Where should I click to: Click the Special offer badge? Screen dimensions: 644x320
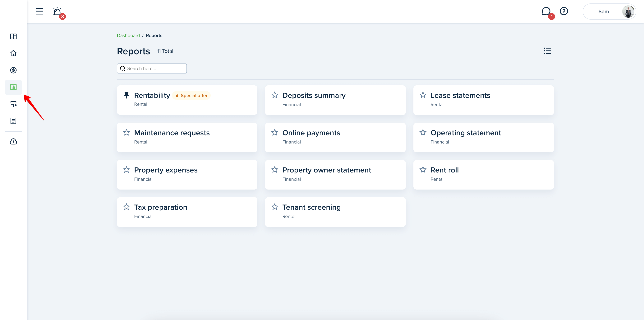(191, 96)
